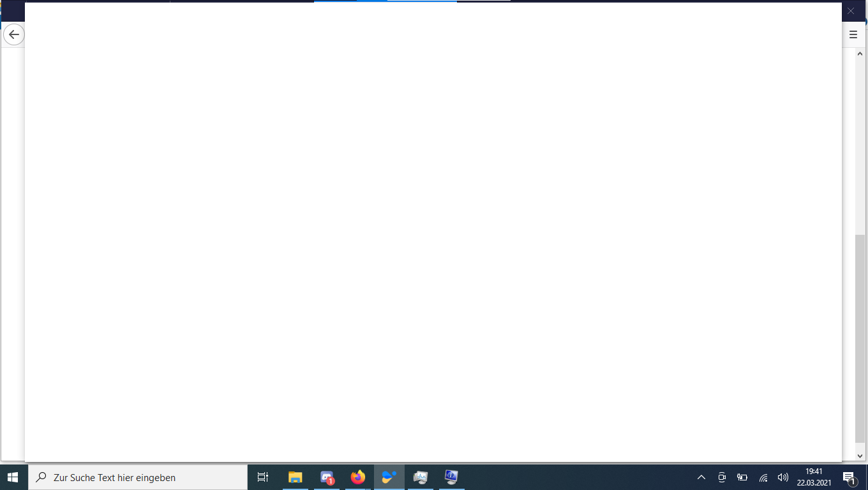Open the monitoring tool taskbar icon
This screenshot has height=490, width=868.
pyautogui.click(x=420, y=477)
